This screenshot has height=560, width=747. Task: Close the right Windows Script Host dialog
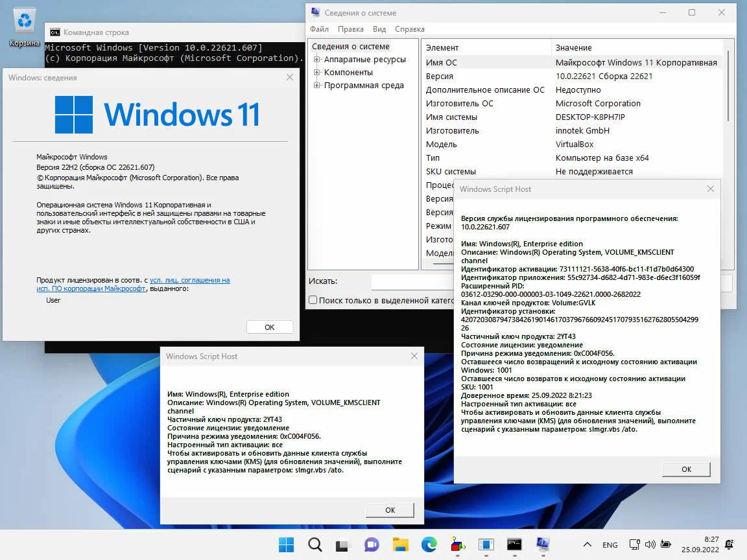click(710, 189)
